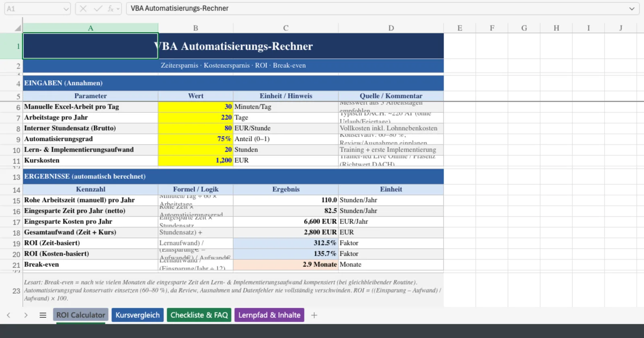Click yellow cell with value 220
This screenshot has height=338, width=644.
click(x=196, y=117)
